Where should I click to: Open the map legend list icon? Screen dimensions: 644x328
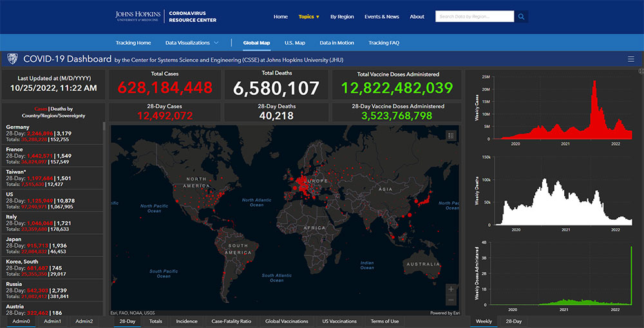[451, 135]
